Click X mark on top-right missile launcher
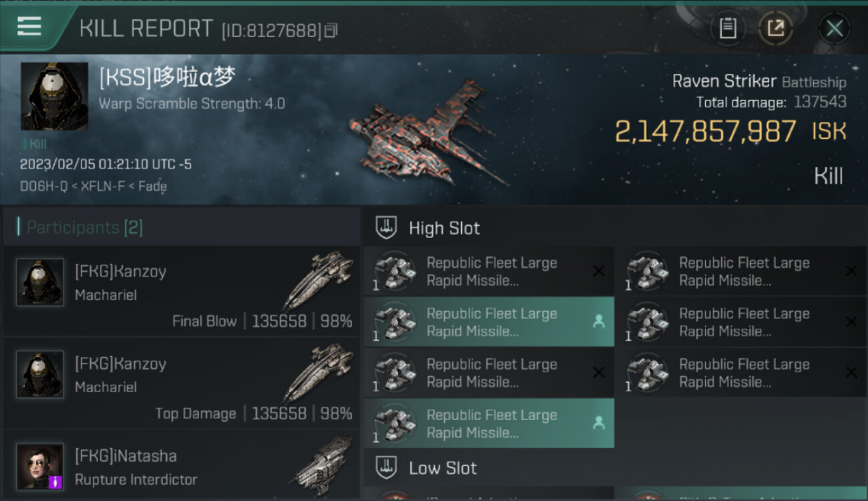The height and width of the screenshot is (501, 868). click(x=851, y=271)
